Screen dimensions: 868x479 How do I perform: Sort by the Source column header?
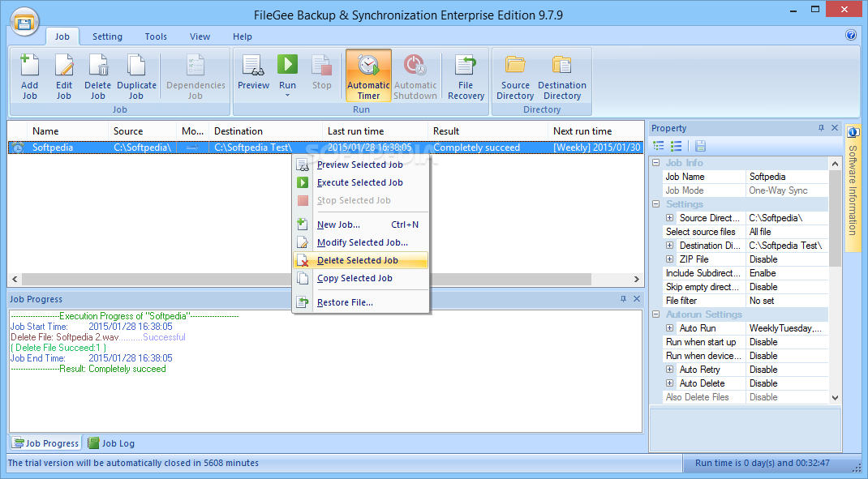142,131
